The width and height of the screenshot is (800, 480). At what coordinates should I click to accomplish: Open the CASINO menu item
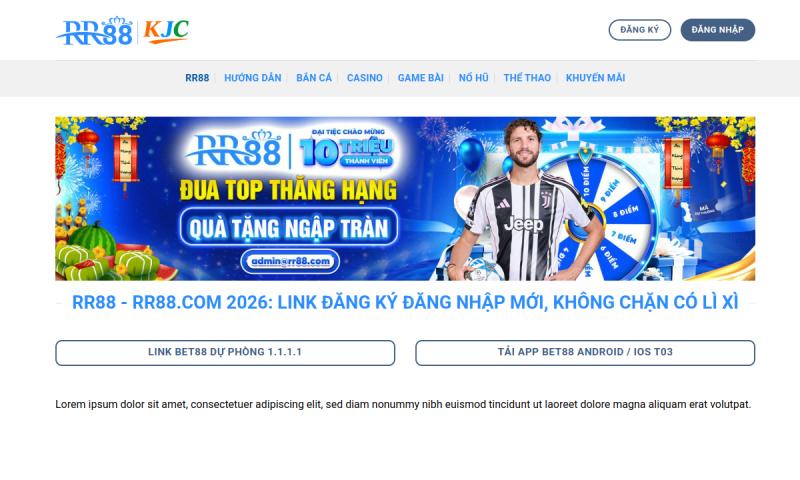364,78
